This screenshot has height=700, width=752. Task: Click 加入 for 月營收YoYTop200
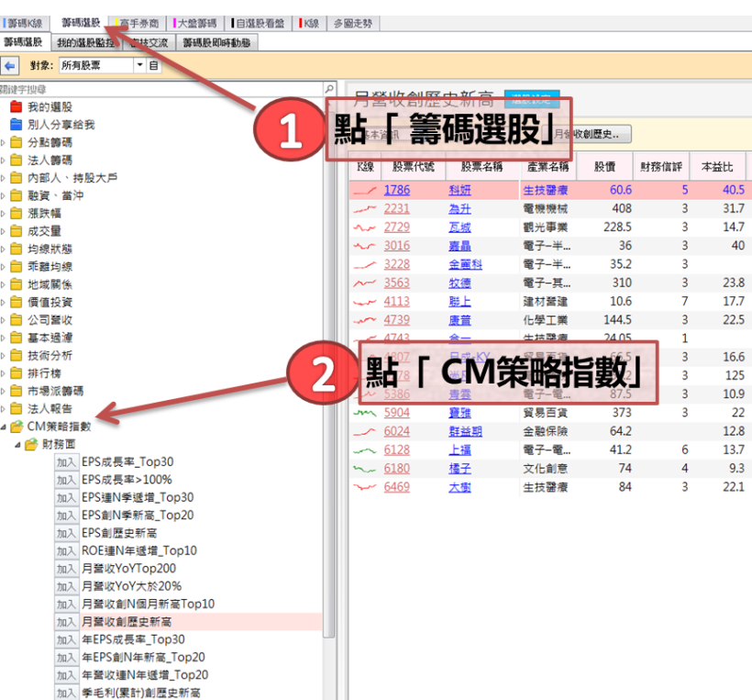coord(66,569)
